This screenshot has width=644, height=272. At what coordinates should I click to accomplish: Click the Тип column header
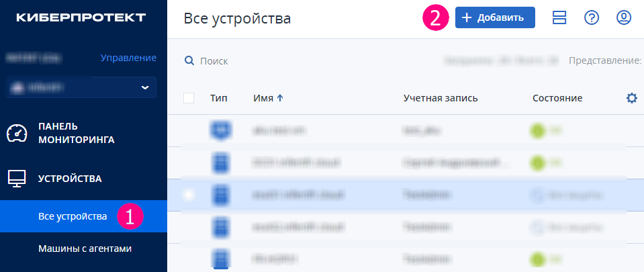218,98
